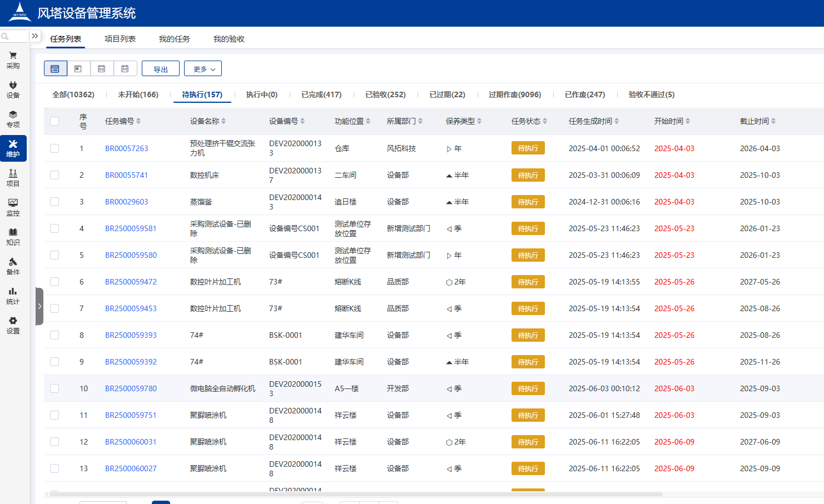Check the checkbox for row 10
Screen dimensions: 824x504
(x=54, y=388)
